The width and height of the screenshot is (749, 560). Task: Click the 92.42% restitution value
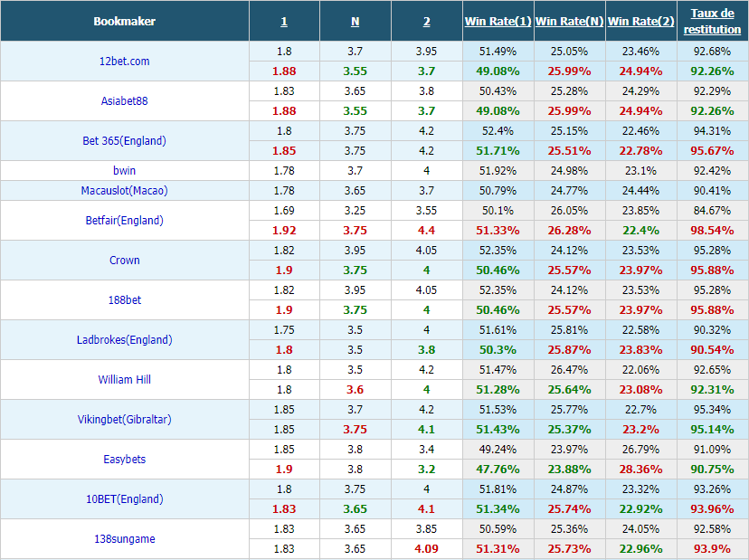[x=712, y=171]
